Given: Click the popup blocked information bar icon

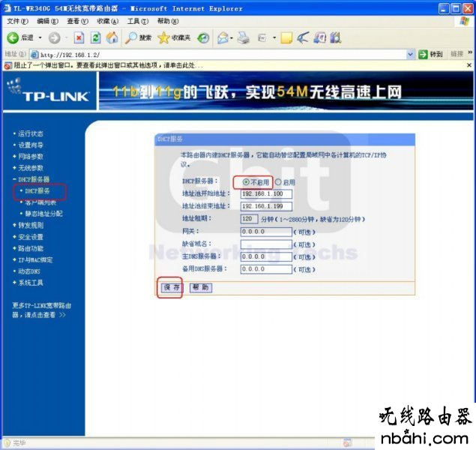Looking at the screenshot, I should [8, 65].
